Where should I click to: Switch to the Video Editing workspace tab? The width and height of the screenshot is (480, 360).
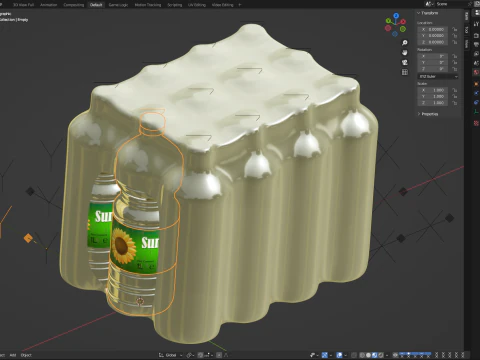(x=222, y=5)
